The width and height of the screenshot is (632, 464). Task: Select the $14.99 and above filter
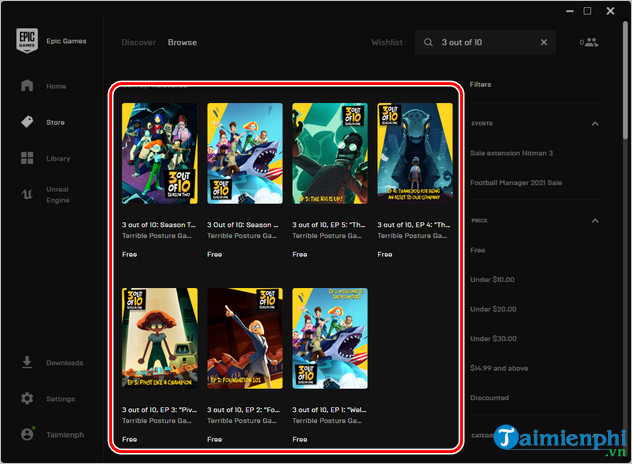499,368
